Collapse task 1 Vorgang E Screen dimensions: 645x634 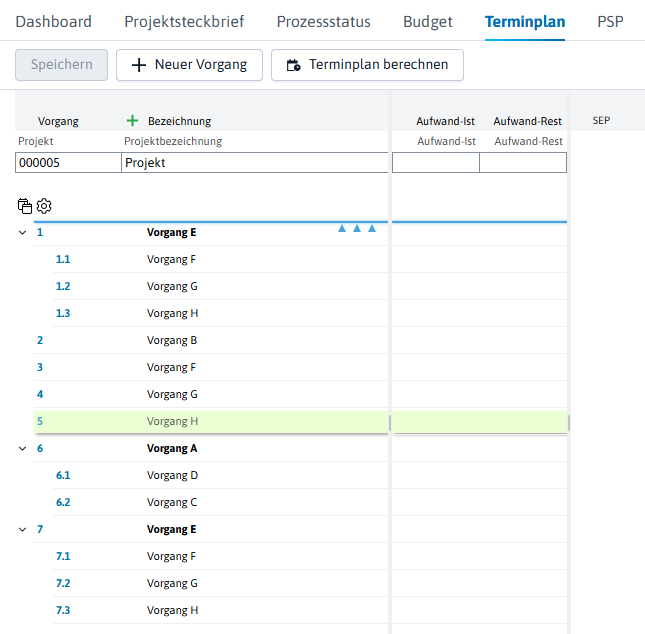click(23, 232)
